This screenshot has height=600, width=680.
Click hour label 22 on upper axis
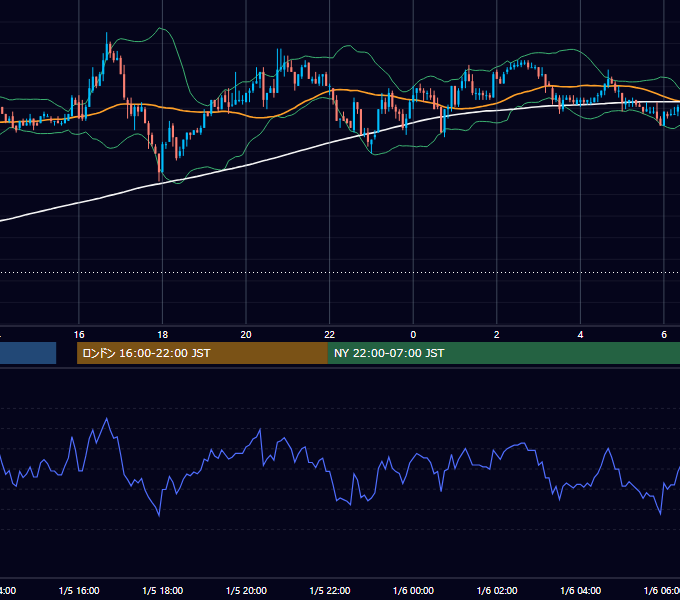[330, 335]
